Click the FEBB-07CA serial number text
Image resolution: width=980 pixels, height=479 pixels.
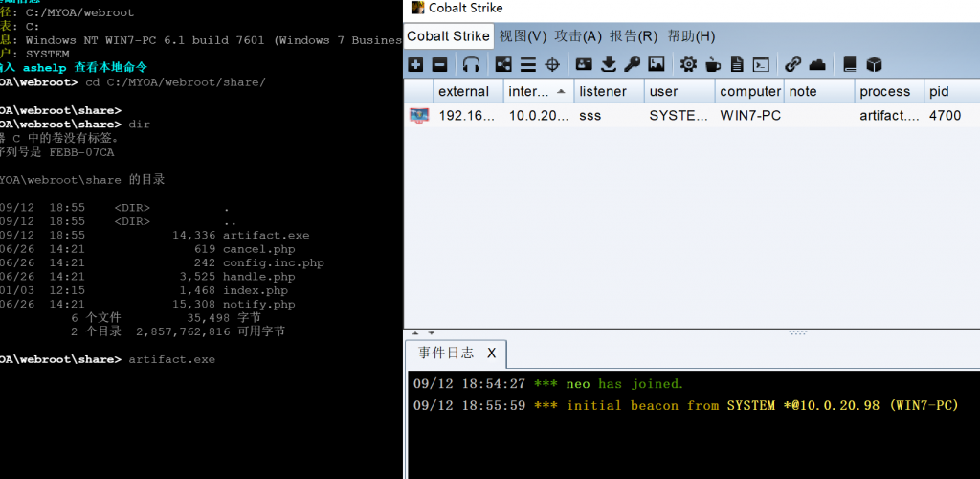pos(82,151)
